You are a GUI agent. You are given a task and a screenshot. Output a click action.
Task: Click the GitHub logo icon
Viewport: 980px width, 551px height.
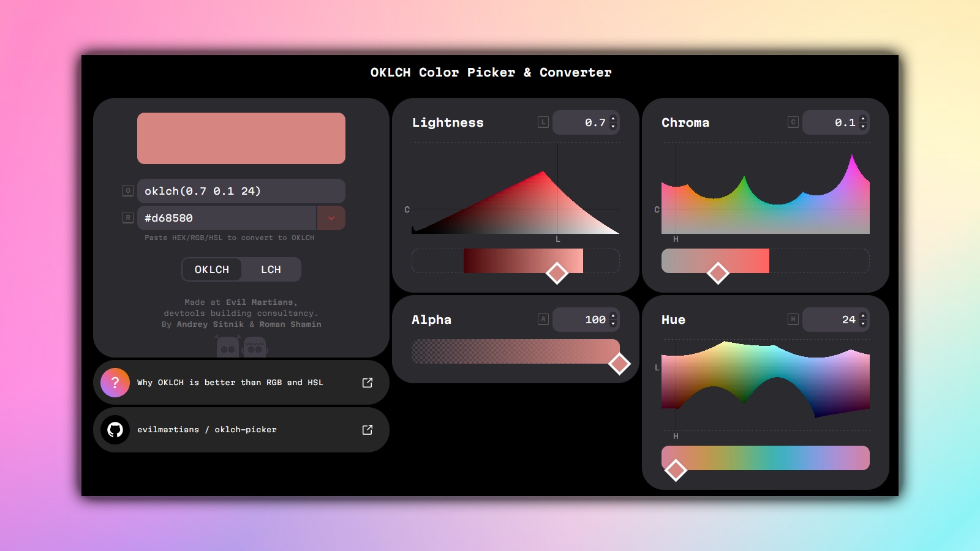coord(115,430)
